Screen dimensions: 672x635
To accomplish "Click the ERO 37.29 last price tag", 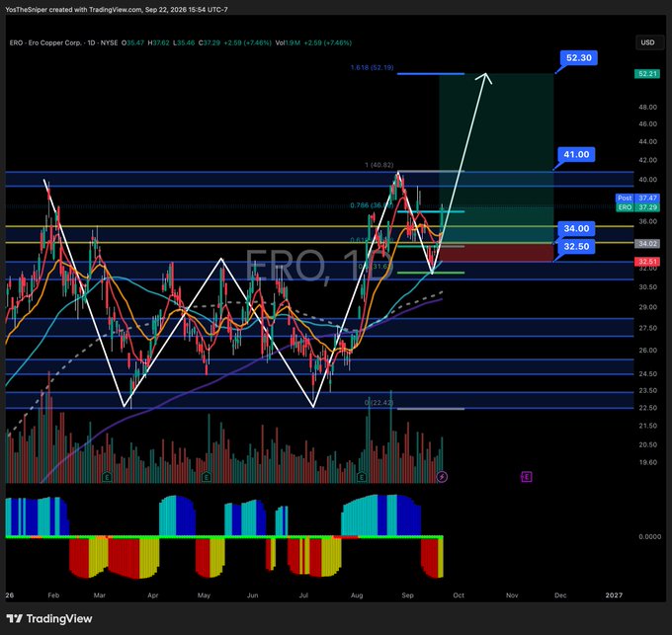I will click(636, 207).
